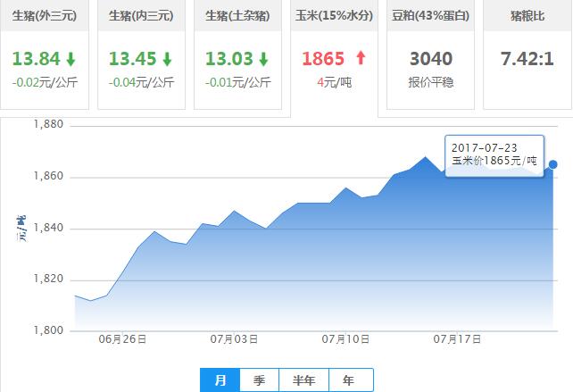Click the green down arrow beside 13.03
The width and height of the screenshot is (573, 392).
263,59
